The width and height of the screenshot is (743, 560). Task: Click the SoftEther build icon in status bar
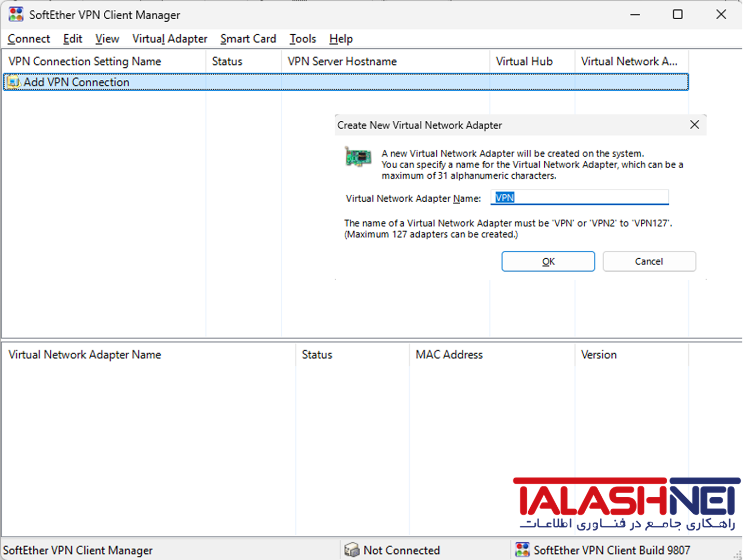point(522,550)
